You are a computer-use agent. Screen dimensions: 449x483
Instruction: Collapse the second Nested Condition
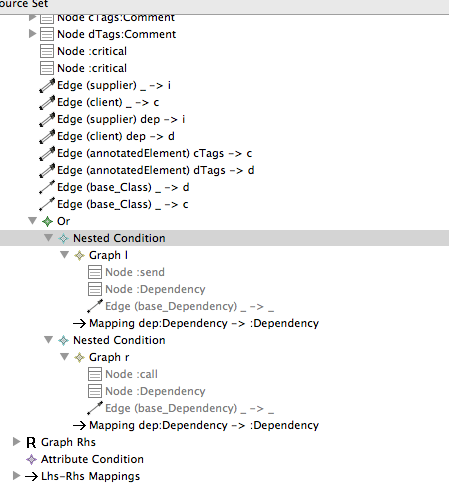coord(48,340)
